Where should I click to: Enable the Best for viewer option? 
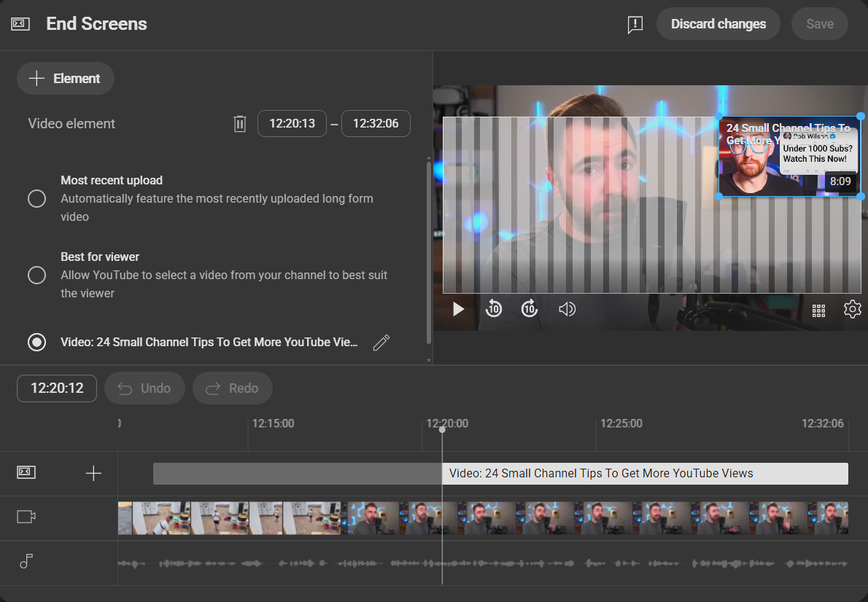click(x=36, y=275)
